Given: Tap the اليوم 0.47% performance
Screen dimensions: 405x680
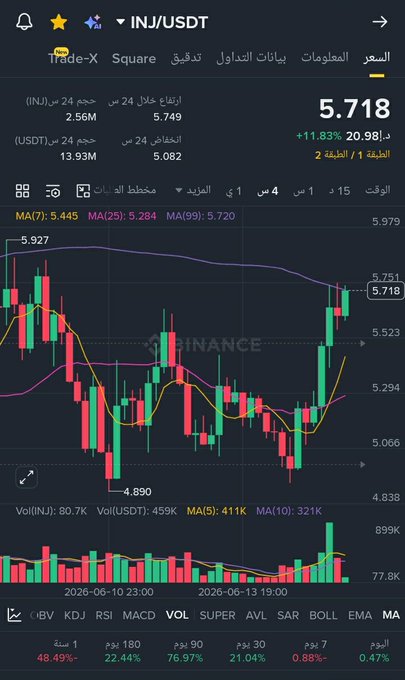Looking at the screenshot, I should (375, 651).
